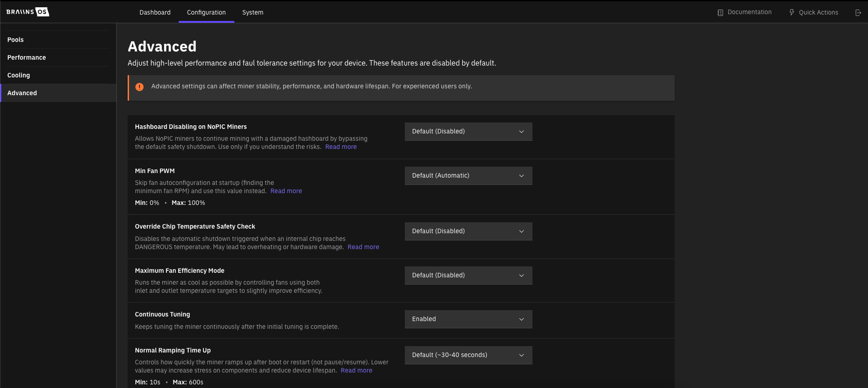
Task: Click the Continuous Tuning setting title
Action: (162, 314)
